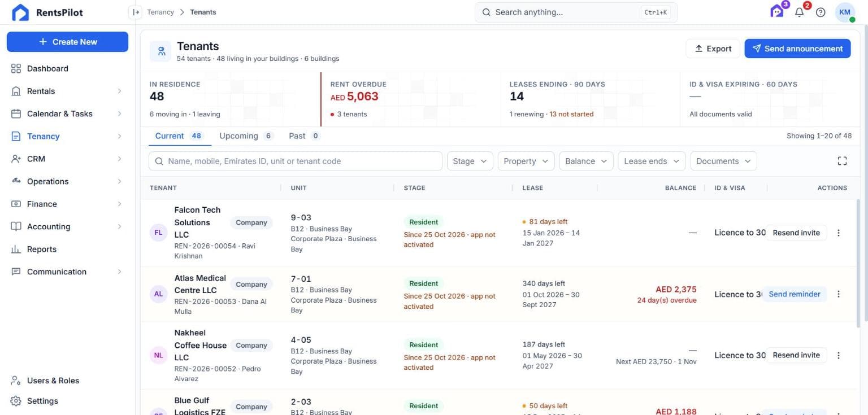Click the FL avatar for Falcon Tech
This screenshot has width=868, height=415.
pos(158,233)
